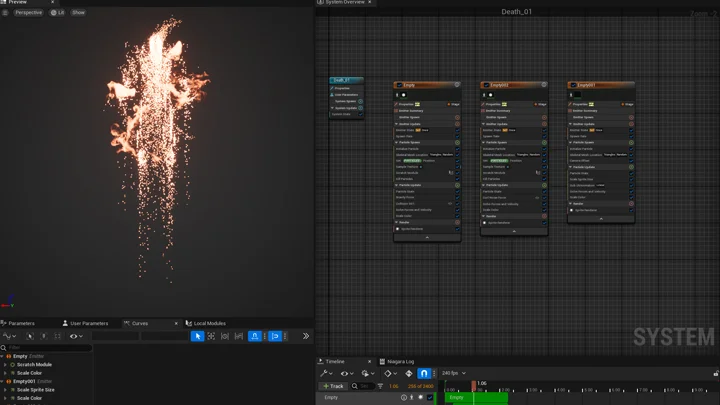Select Scratch Module in the curves tree
This screenshot has height=405, width=720.
coord(34,365)
